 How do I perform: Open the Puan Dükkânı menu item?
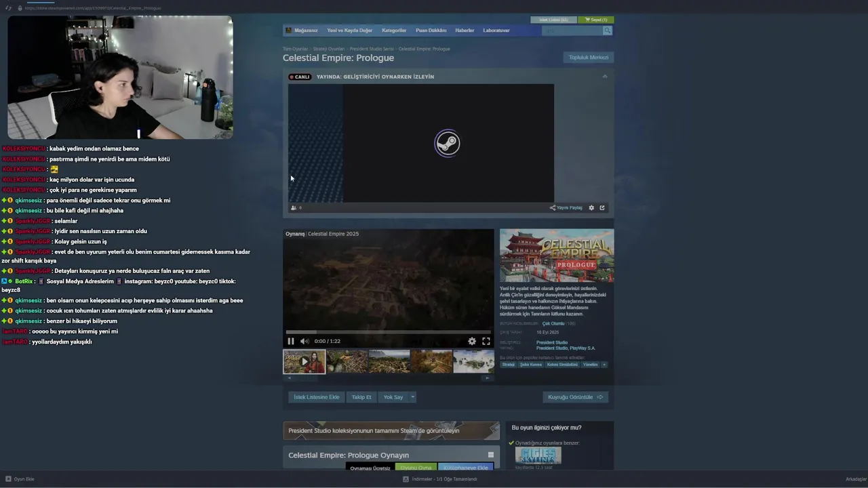point(431,30)
